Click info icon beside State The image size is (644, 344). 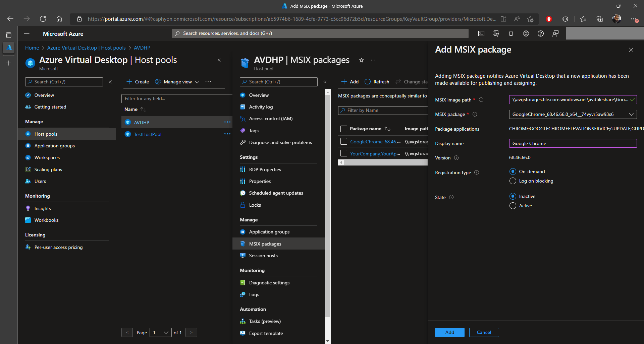coord(451,197)
